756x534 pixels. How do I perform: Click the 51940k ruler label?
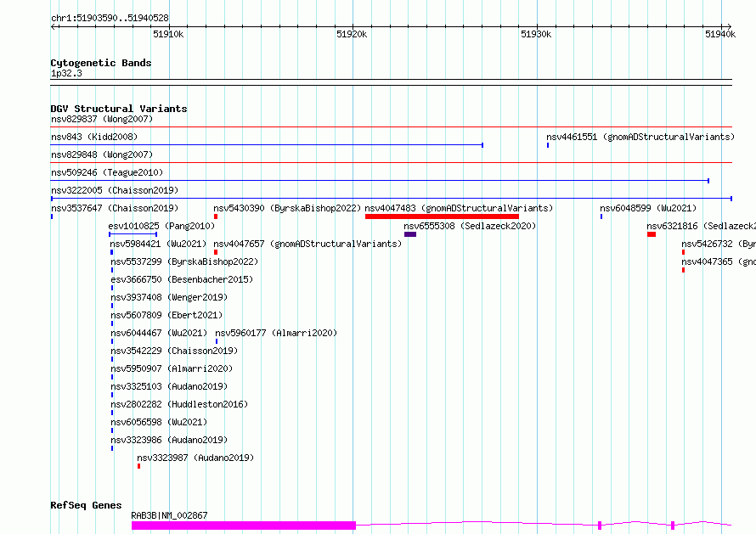tap(720, 34)
